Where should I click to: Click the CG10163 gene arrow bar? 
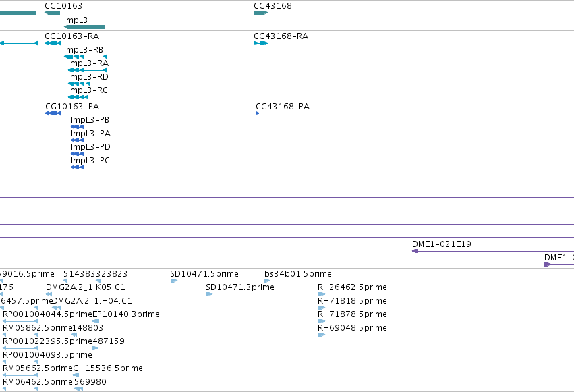[x=53, y=13]
